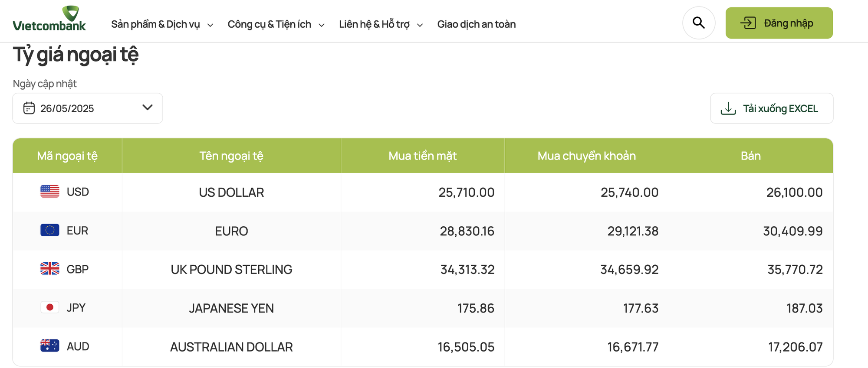Click the calendar icon beside the date
The image size is (868, 368).
click(x=29, y=108)
